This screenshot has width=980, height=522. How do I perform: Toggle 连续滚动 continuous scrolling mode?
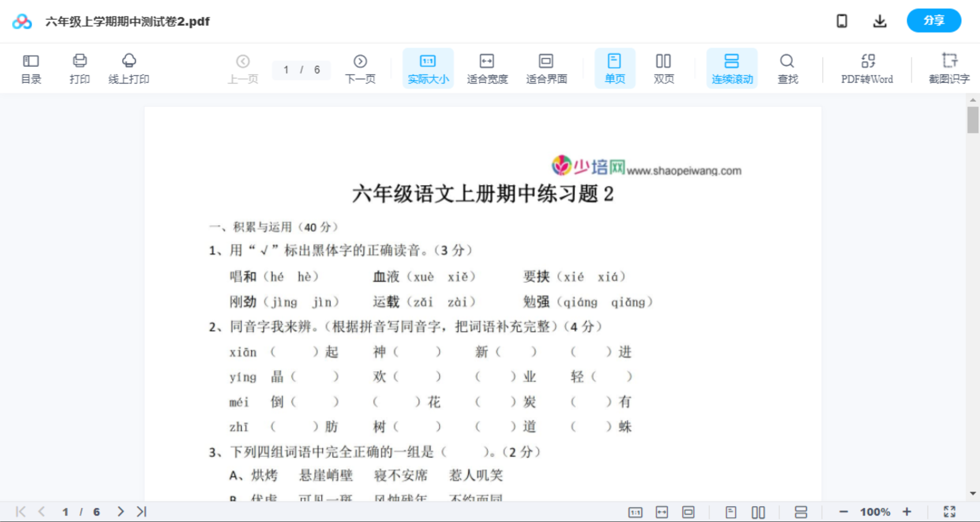pos(732,68)
